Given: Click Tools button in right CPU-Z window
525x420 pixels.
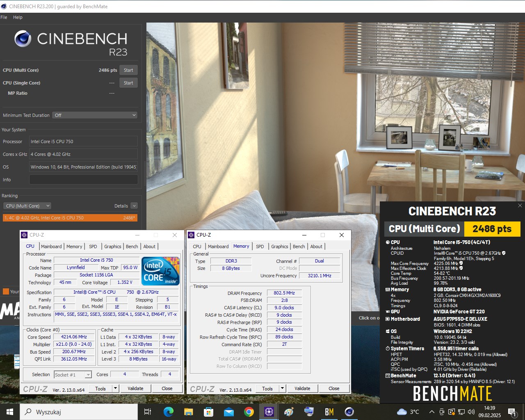Looking at the screenshot, I should 267,388.
